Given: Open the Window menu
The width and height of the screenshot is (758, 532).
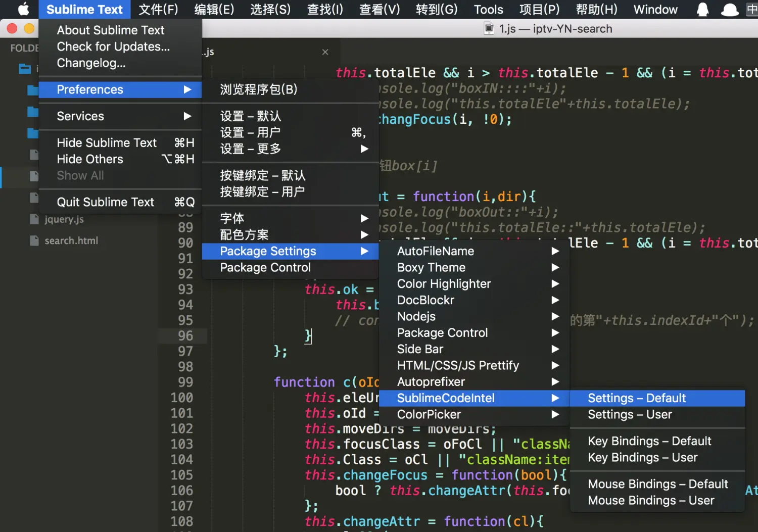Looking at the screenshot, I should (655, 9).
